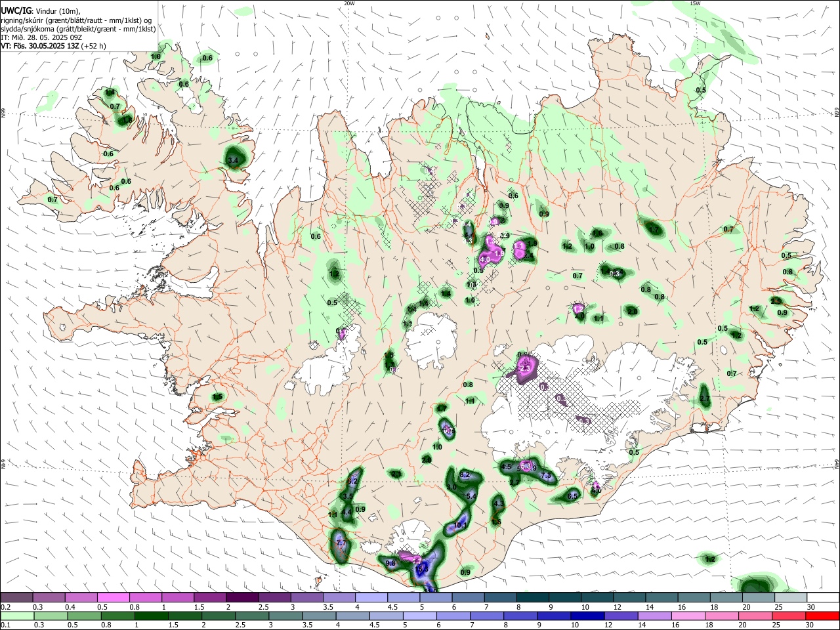Click the 5.4 rainfall value on the map
Screen dimensions: 840x630
471,496
